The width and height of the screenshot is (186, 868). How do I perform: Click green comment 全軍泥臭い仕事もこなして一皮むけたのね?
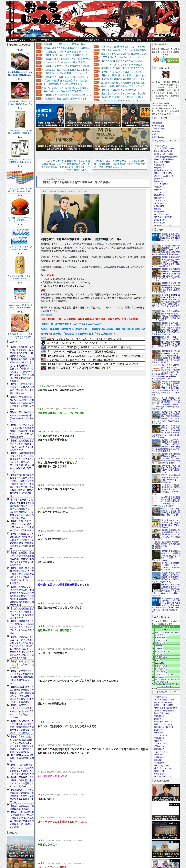coord(61,413)
